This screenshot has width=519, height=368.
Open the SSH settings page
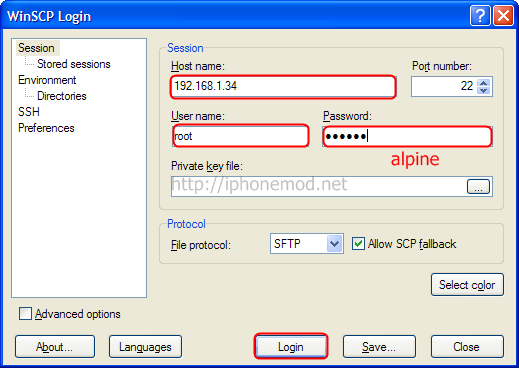[29, 112]
